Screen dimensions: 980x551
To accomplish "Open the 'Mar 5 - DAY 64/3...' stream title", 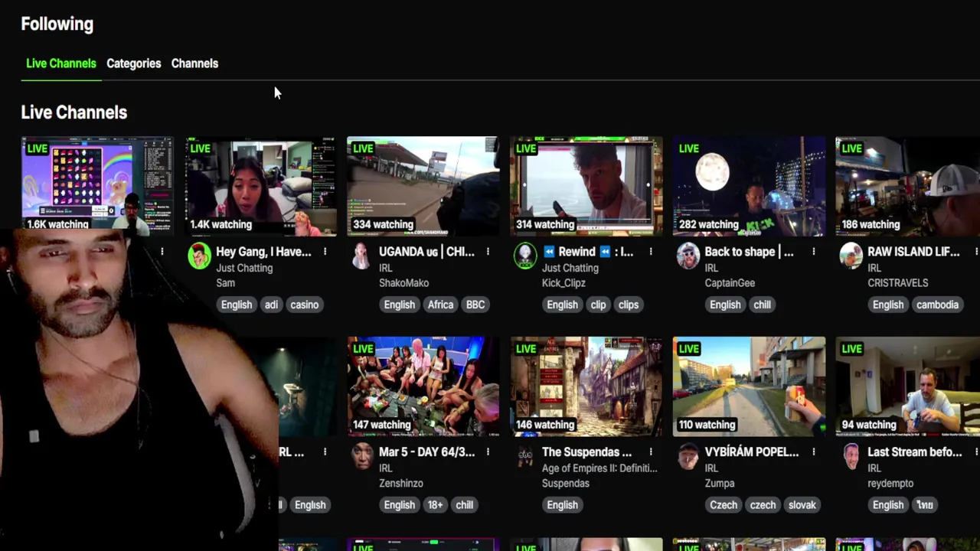I will pos(426,452).
